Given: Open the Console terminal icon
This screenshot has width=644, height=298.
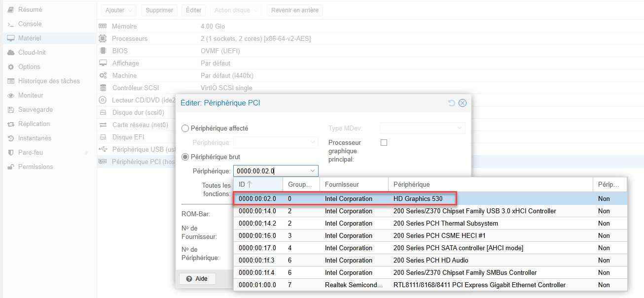Looking at the screenshot, I should click(x=11, y=24).
